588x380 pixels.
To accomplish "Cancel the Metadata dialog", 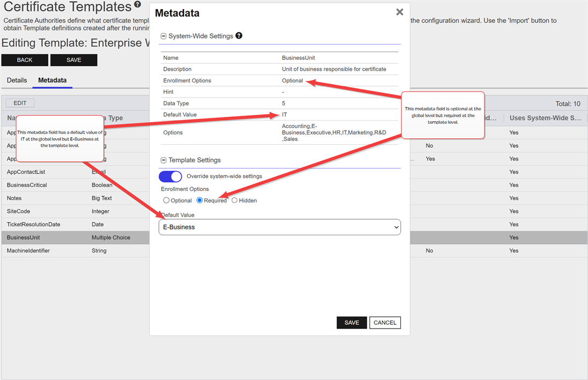I will point(385,323).
